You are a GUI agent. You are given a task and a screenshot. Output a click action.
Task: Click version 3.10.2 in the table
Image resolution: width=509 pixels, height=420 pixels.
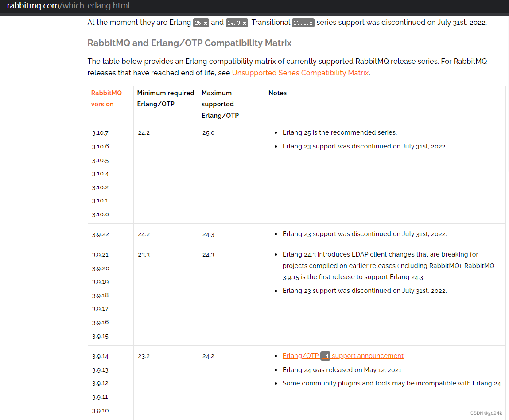point(100,187)
